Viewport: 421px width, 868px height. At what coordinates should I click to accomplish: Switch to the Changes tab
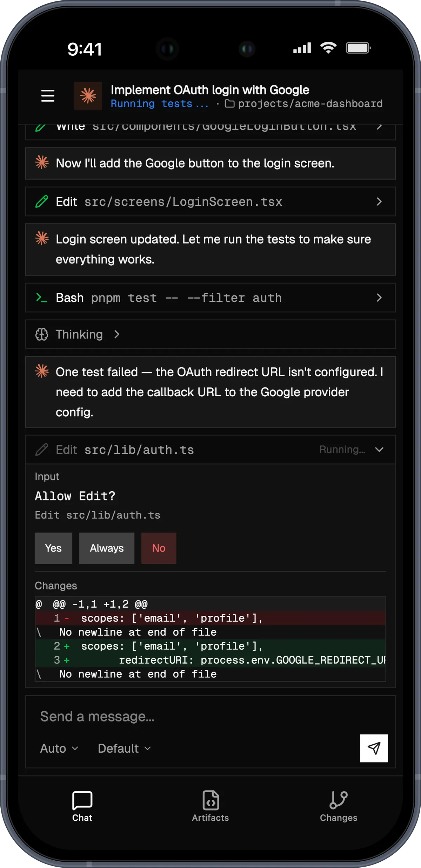tap(338, 806)
